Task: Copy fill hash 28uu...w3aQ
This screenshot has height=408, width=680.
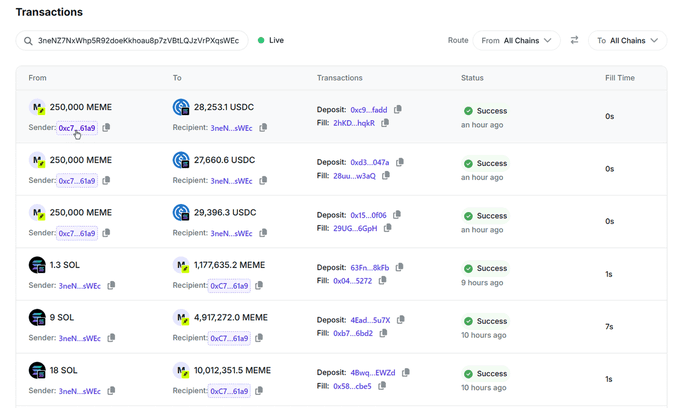Action: pyautogui.click(x=386, y=175)
